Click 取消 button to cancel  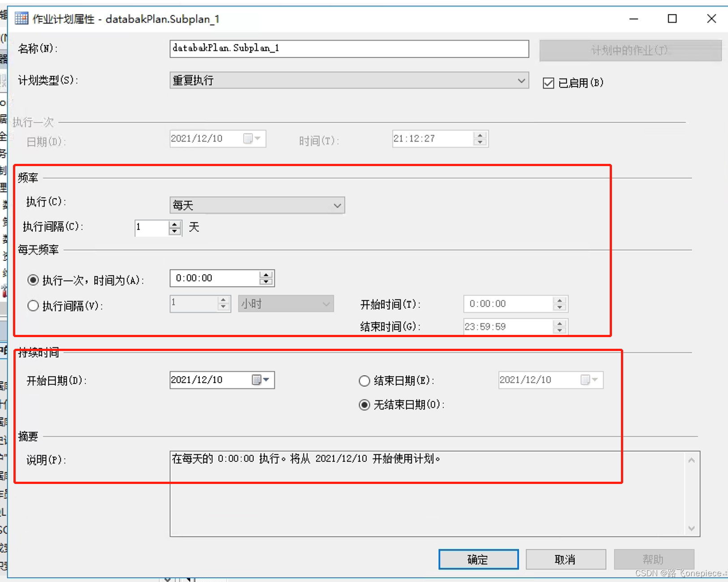click(566, 560)
